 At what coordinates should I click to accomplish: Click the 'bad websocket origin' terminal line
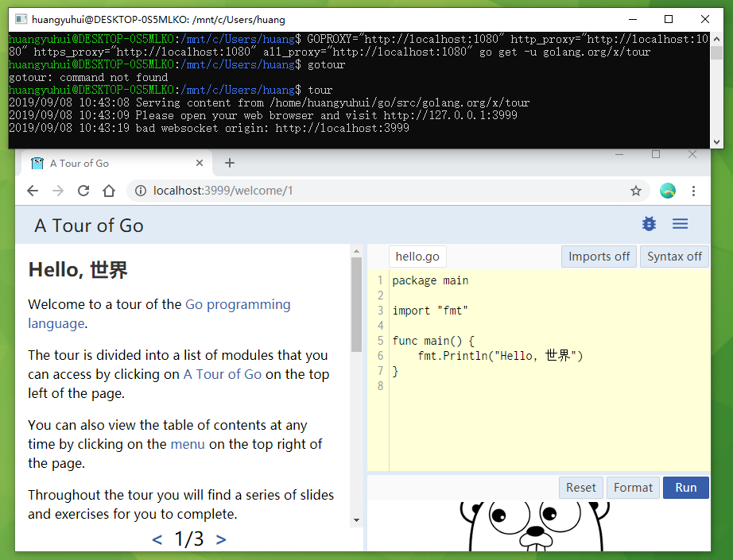[x=208, y=128]
